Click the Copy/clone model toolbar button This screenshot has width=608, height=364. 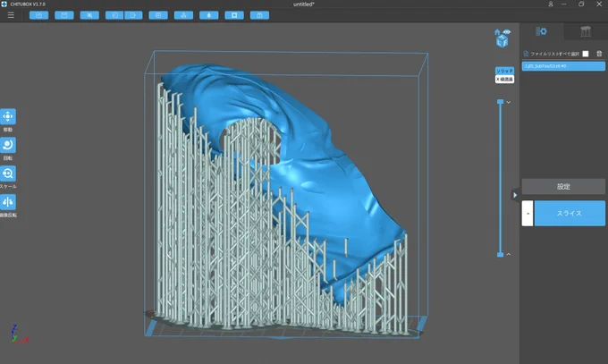pos(158,15)
